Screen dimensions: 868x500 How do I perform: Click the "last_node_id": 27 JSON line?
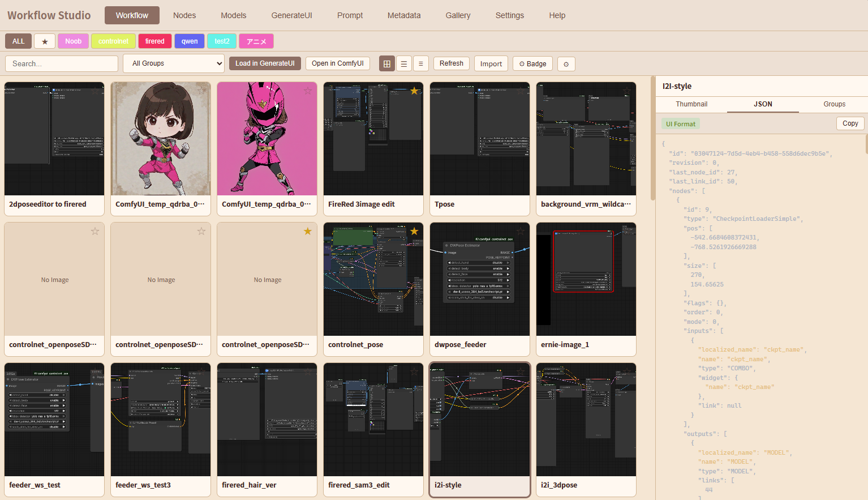(703, 172)
